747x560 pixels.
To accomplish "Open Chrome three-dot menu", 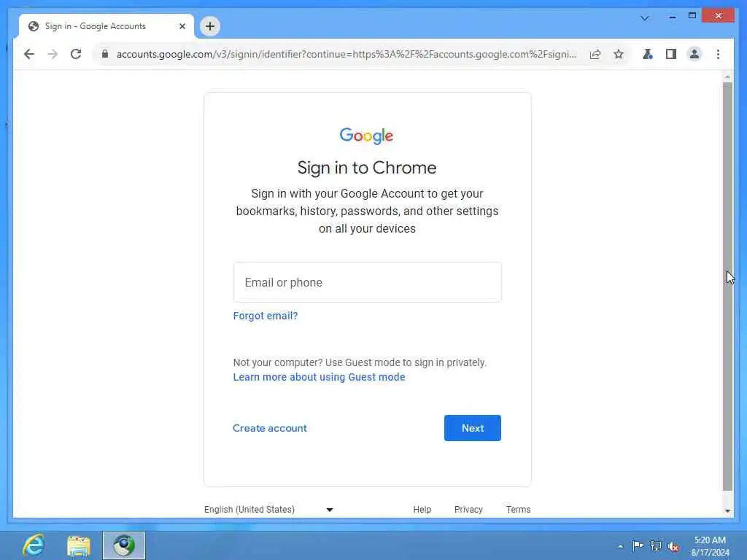I will tap(718, 54).
